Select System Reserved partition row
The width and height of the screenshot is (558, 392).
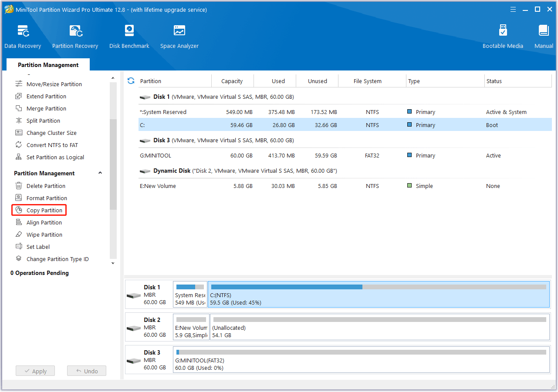click(345, 112)
